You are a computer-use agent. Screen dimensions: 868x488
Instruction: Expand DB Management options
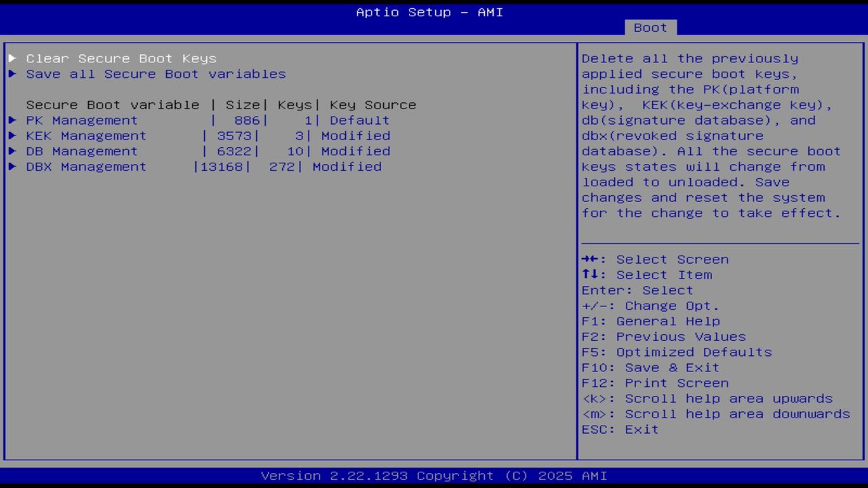tap(81, 151)
